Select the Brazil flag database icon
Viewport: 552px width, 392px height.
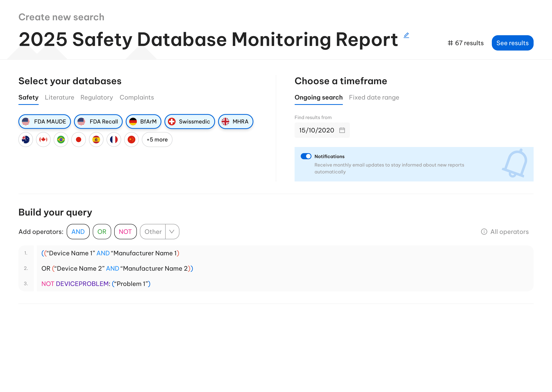(61, 139)
